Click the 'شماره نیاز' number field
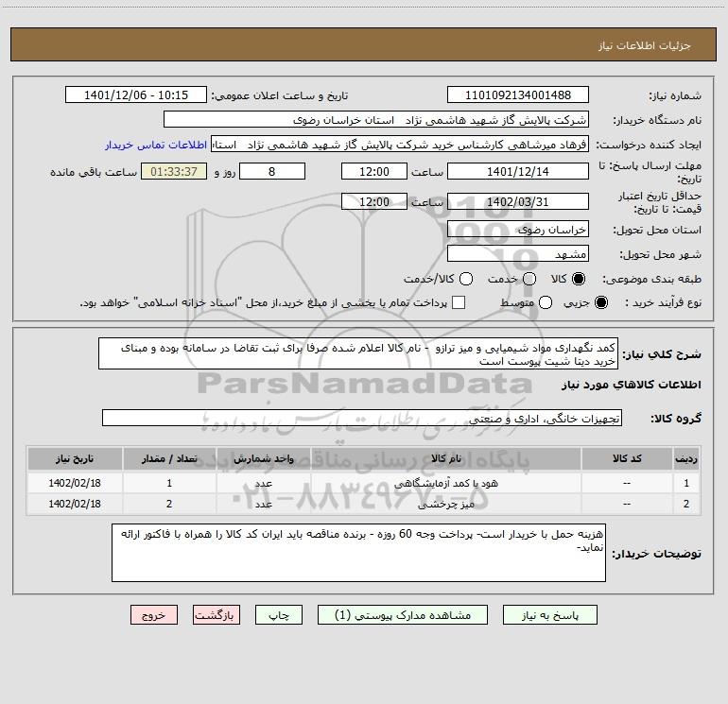Screen dimensions: 728x704 click(517, 95)
